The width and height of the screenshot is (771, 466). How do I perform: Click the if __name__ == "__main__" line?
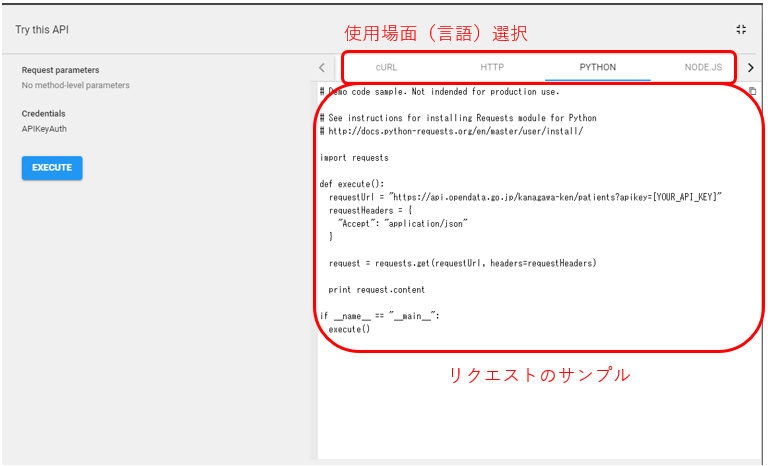coord(380,316)
